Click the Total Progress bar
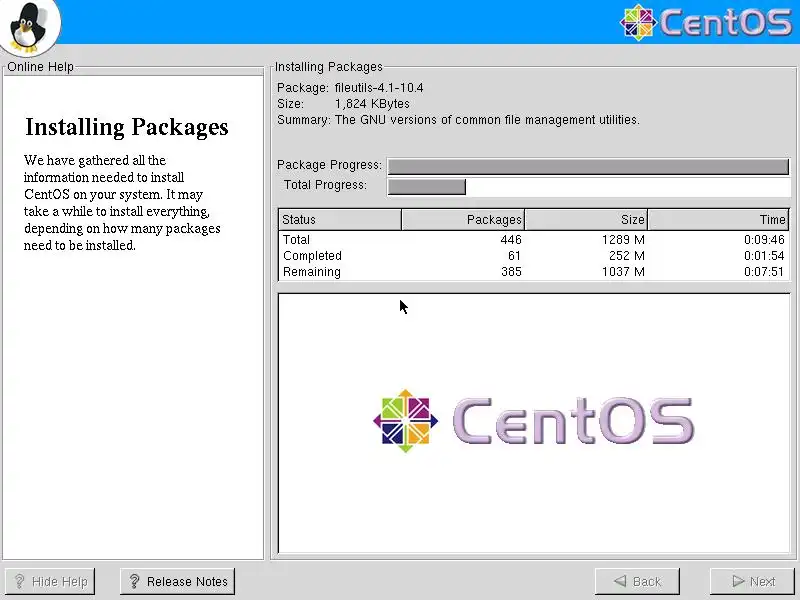 588,186
